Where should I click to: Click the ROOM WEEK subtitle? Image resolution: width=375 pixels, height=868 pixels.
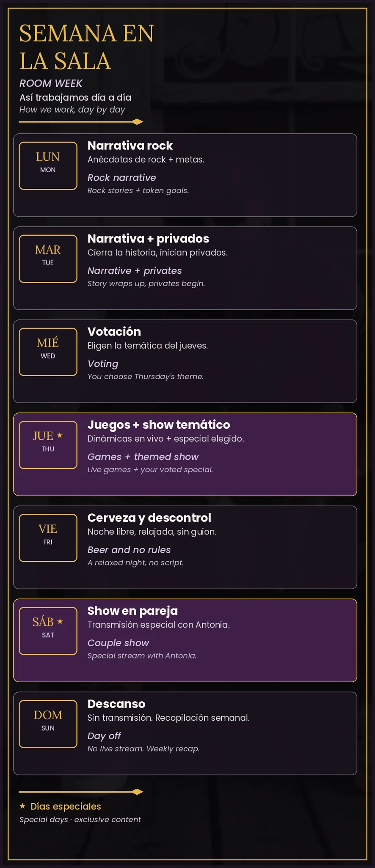[x=51, y=83]
